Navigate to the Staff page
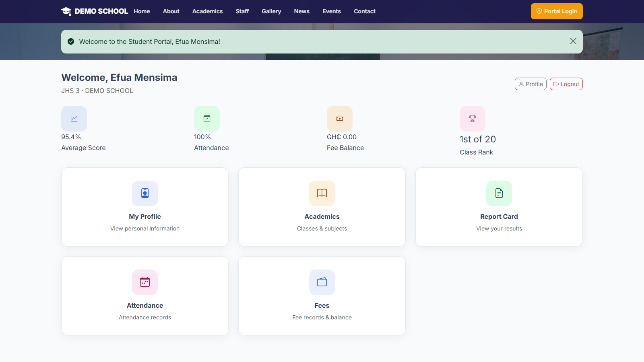This screenshot has width=644, height=362. click(x=242, y=11)
